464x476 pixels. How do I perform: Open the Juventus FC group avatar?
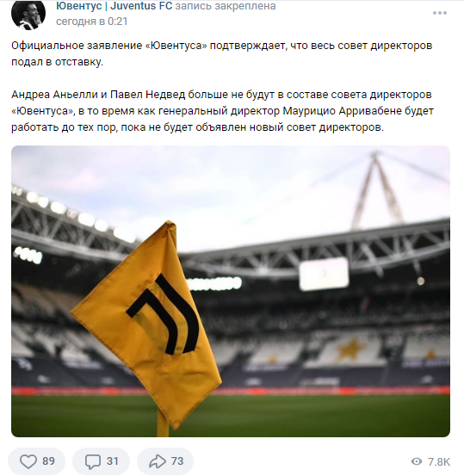pos(28,14)
